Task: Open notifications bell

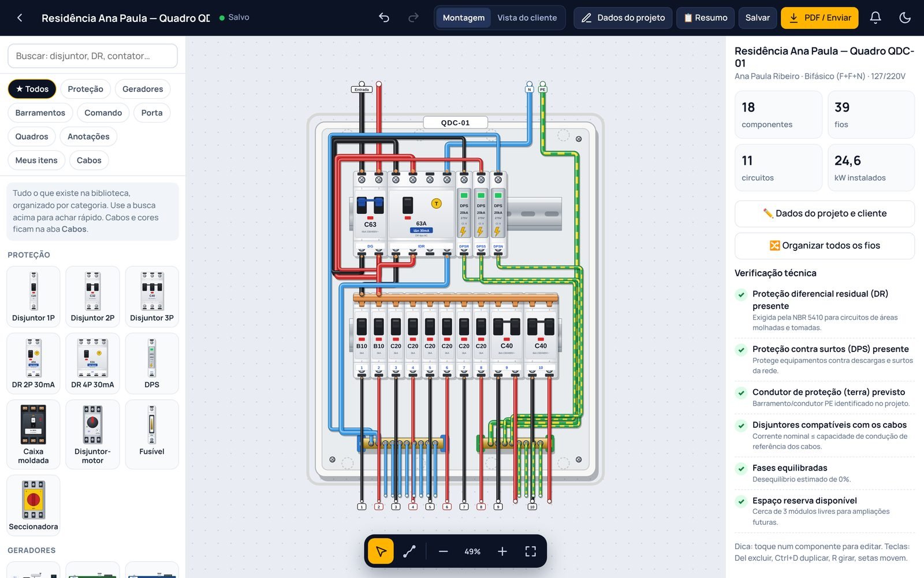Action: [875, 18]
